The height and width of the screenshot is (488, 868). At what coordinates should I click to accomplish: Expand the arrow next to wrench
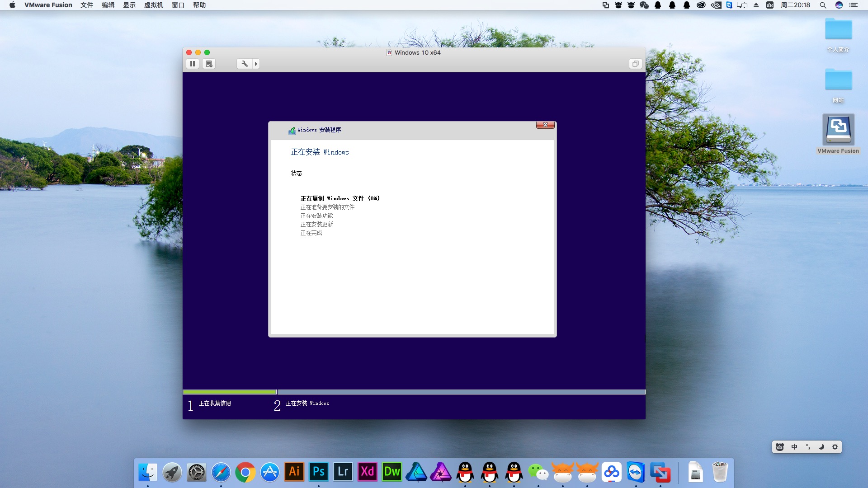pos(256,64)
